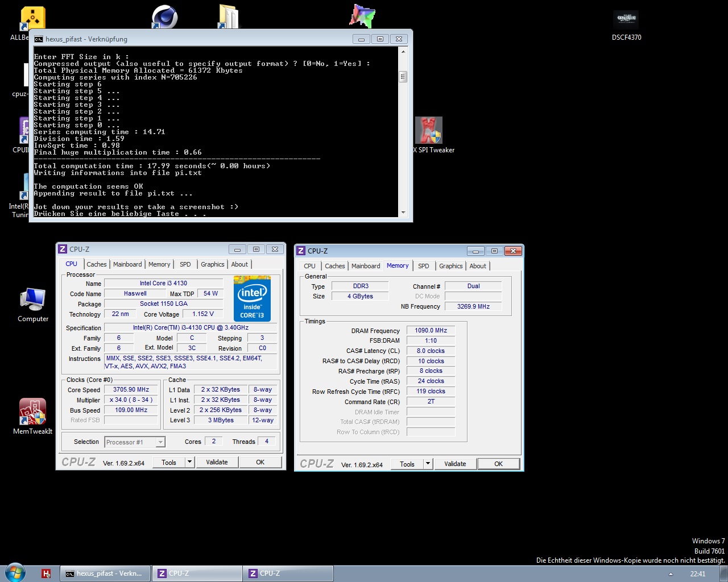
Task: Select CPU tab in left CPU-Z window
Action: [x=71, y=264]
